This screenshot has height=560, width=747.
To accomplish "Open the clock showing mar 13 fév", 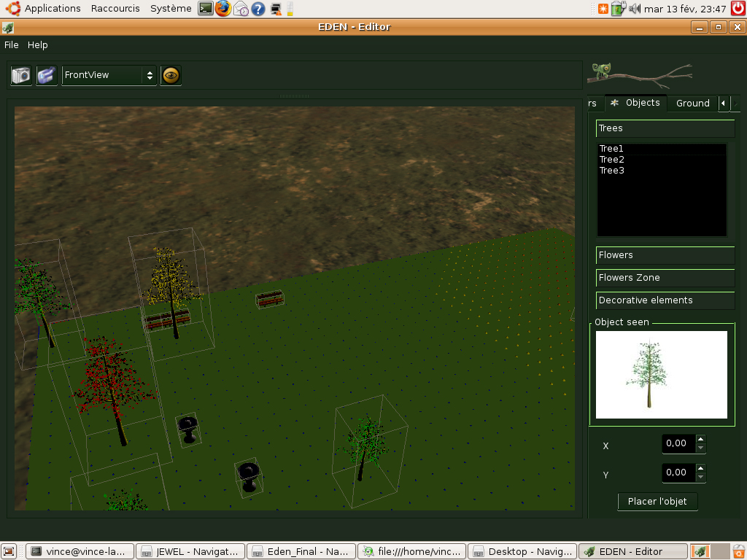I will tap(684, 9).
